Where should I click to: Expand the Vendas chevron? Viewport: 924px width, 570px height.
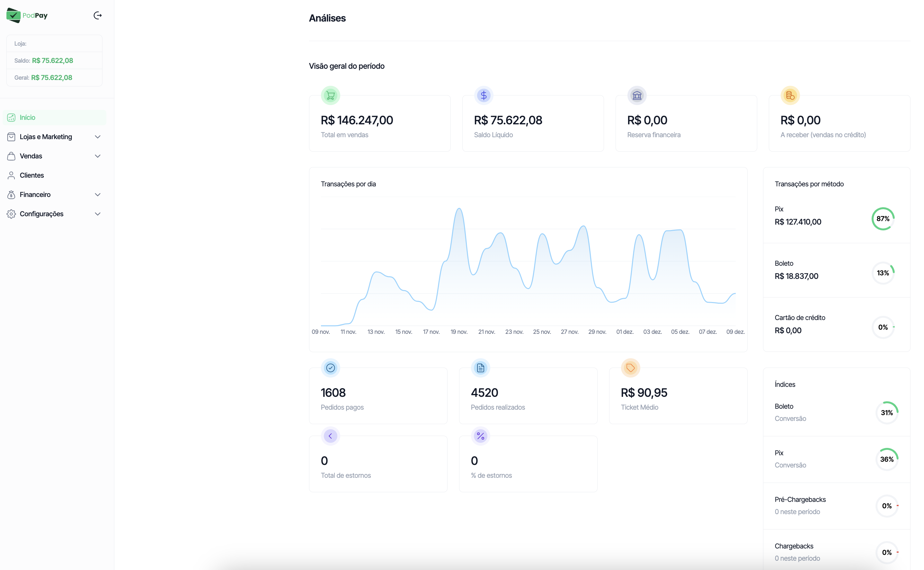[98, 156]
